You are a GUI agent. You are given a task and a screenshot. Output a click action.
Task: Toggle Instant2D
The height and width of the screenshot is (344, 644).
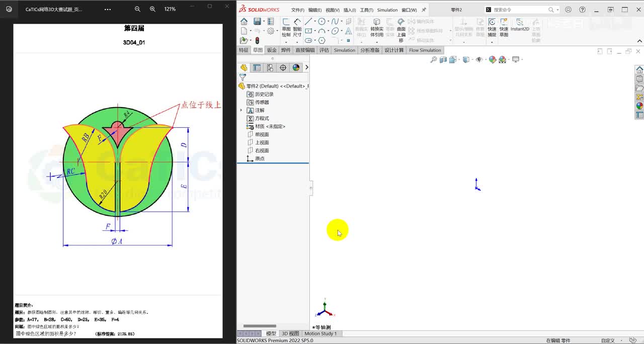tap(520, 25)
